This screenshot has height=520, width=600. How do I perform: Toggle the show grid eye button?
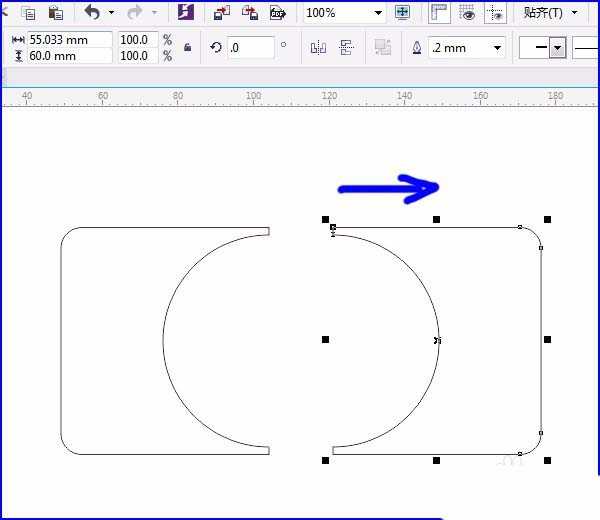(x=467, y=13)
